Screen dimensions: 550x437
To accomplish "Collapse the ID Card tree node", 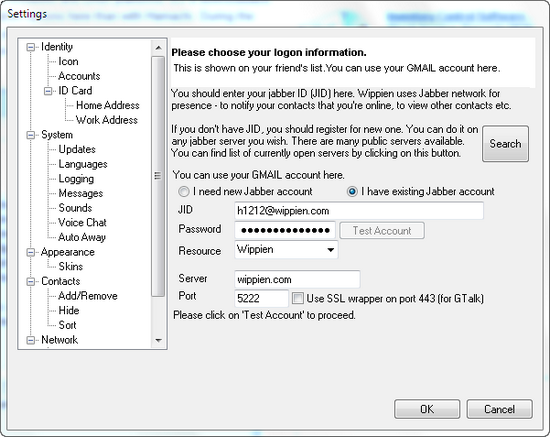I will (48, 91).
